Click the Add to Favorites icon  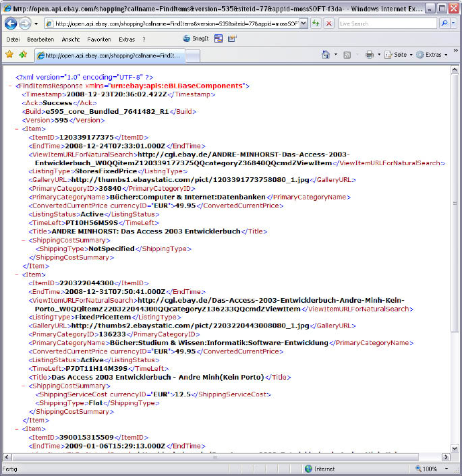coord(23,55)
